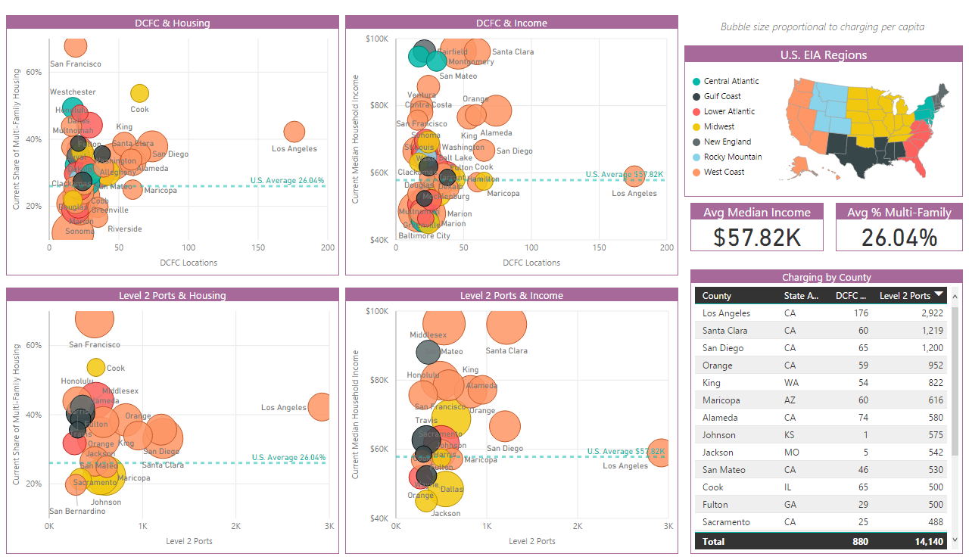Click Santa Clara bubble in Level 2 Income chart
The height and width of the screenshot is (560, 969).
pos(506,325)
